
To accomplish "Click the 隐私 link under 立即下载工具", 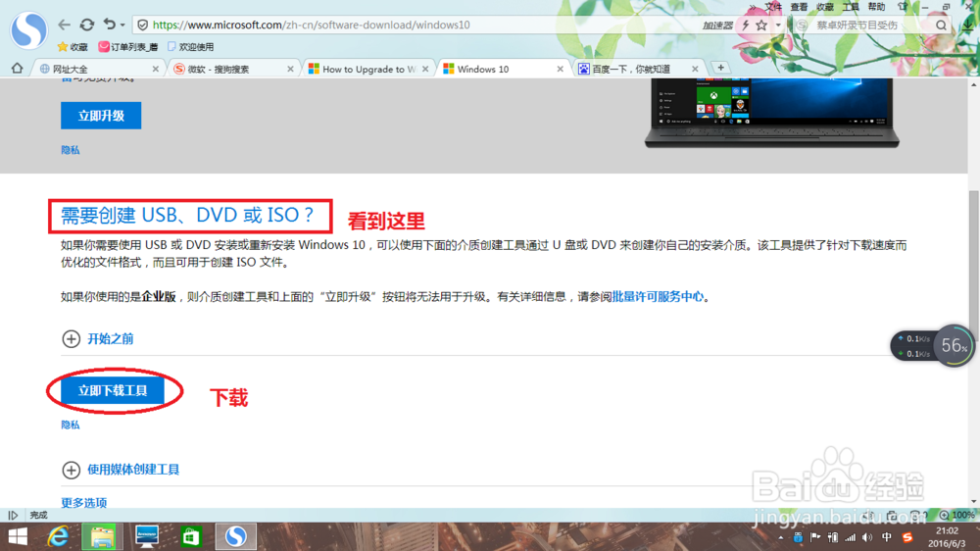I will pyautogui.click(x=70, y=426).
